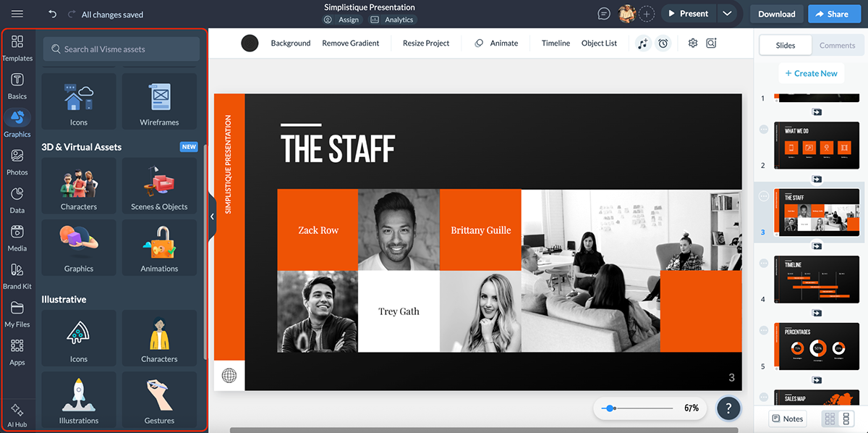868x433 pixels.
Task: Click the black background color swatch
Action: pos(250,43)
